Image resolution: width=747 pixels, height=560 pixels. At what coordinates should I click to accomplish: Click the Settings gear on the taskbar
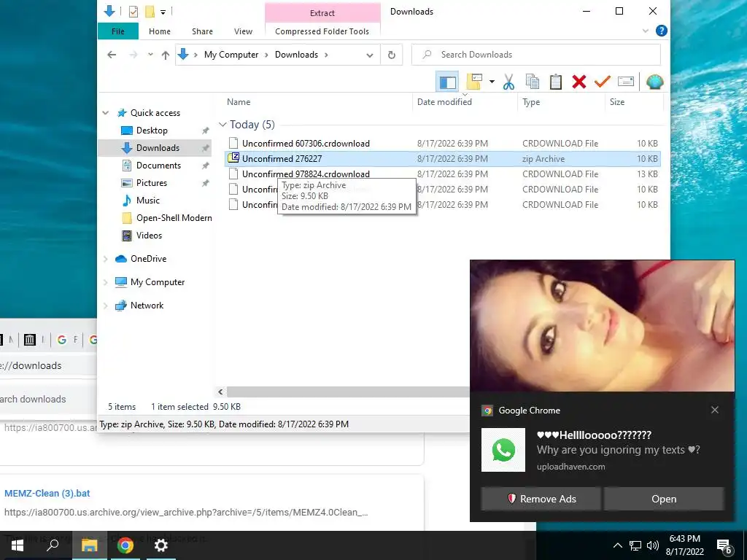coord(161,545)
